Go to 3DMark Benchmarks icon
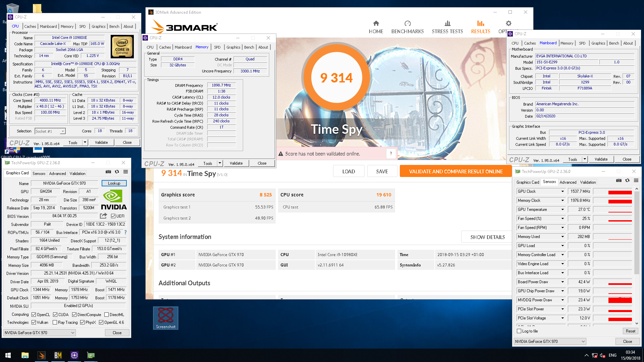The width and height of the screenshot is (644, 362). (x=408, y=23)
